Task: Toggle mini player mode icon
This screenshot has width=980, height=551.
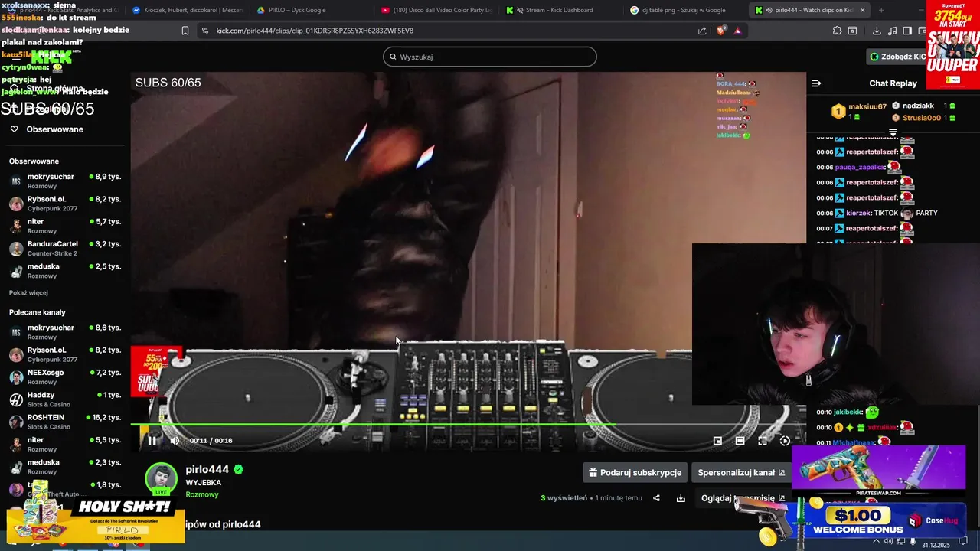Action: click(x=717, y=441)
